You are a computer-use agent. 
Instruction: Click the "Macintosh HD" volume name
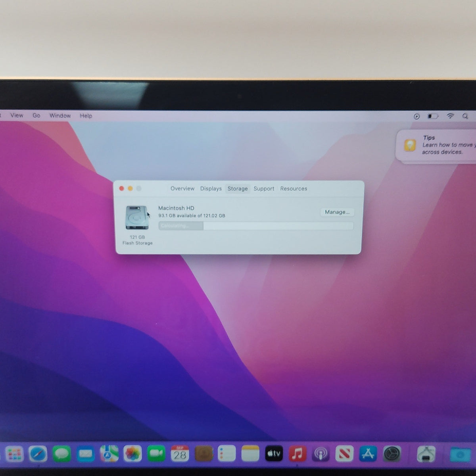[176, 208]
